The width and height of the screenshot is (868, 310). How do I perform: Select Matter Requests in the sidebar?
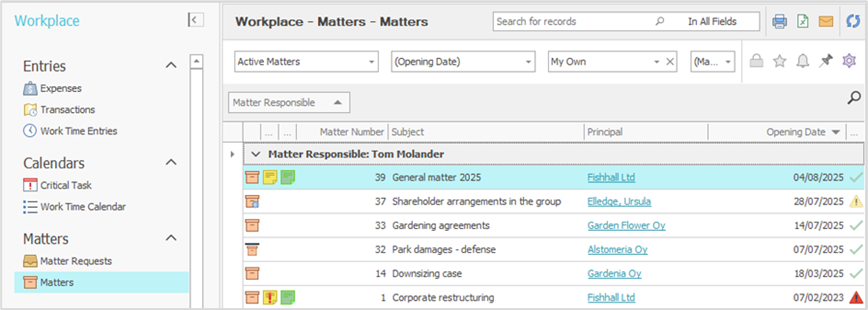75,261
